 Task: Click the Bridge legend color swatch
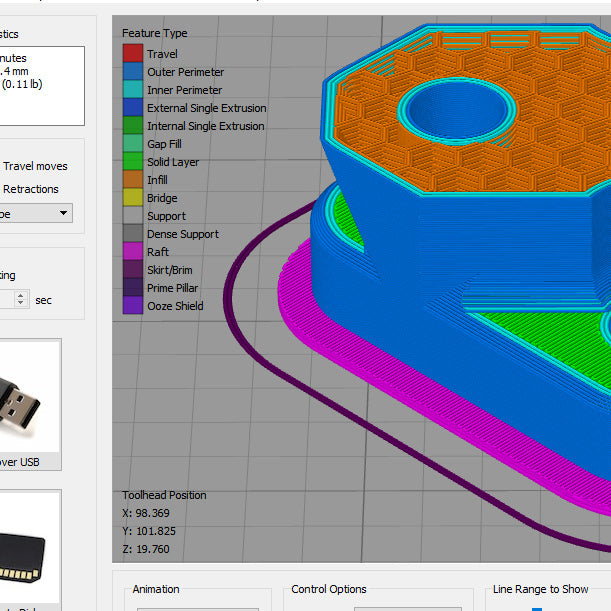click(132, 198)
